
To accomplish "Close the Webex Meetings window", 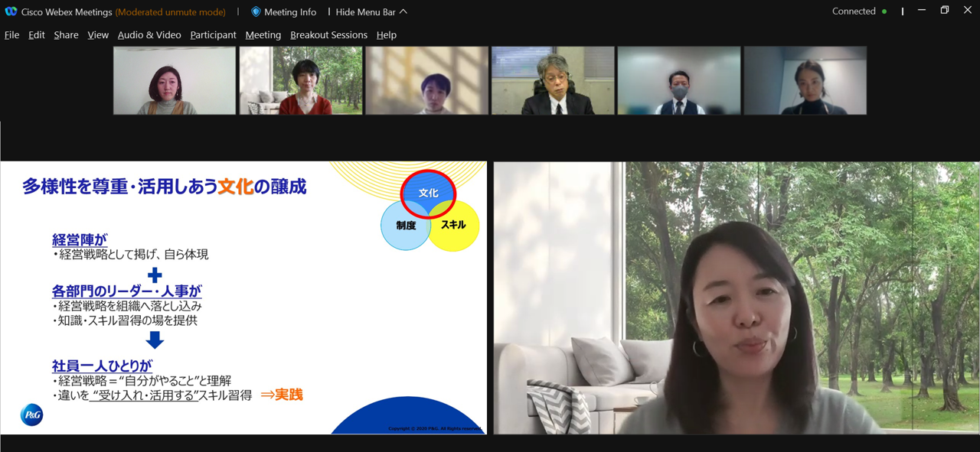I will (x=968, y=11).
